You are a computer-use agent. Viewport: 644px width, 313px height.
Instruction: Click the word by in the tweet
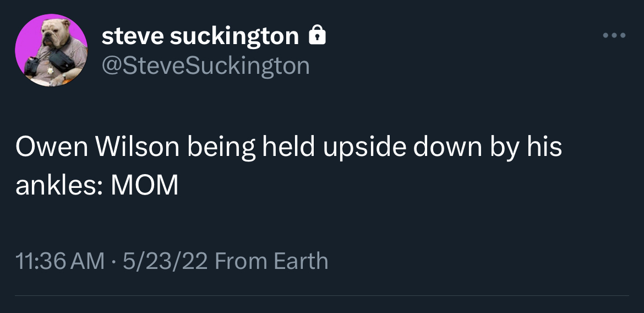pos(504,147)
